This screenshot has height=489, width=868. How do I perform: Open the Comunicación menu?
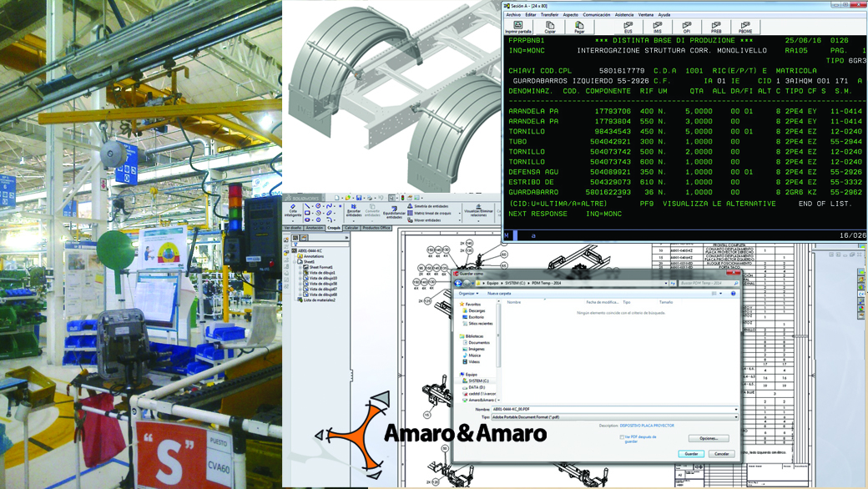tap(596, 14)
